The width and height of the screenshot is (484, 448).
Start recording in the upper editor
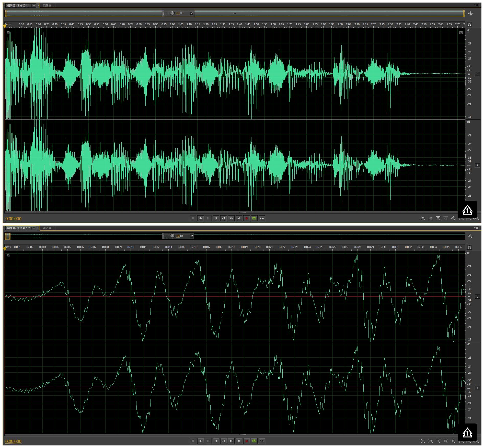[x=247, y=218]
